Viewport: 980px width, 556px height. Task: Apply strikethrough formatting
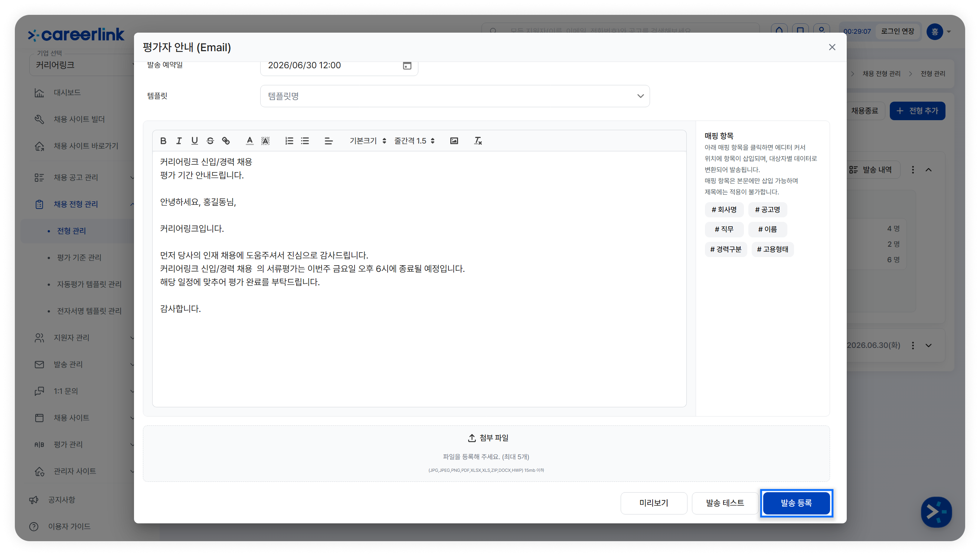coord(210,141)
